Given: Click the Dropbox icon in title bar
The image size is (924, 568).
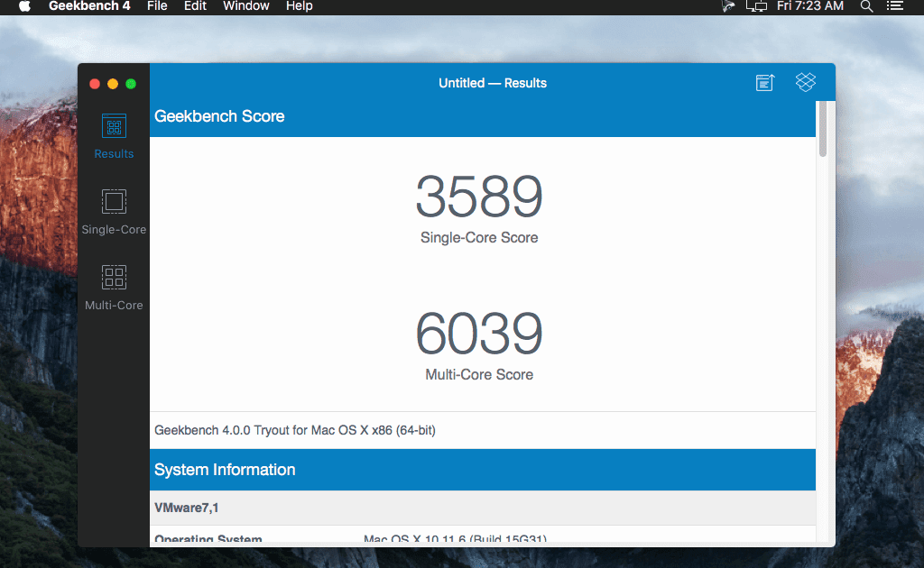Looking at the screenshot, I should pyautogui.click(x=806, y=82).
